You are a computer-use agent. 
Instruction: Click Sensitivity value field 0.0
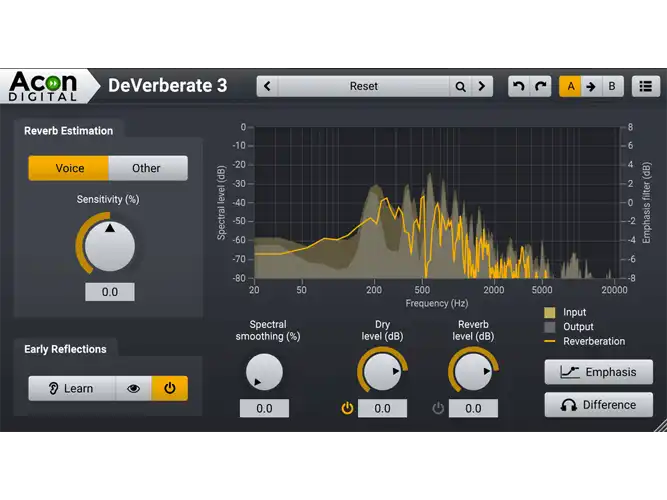[110, 292]
